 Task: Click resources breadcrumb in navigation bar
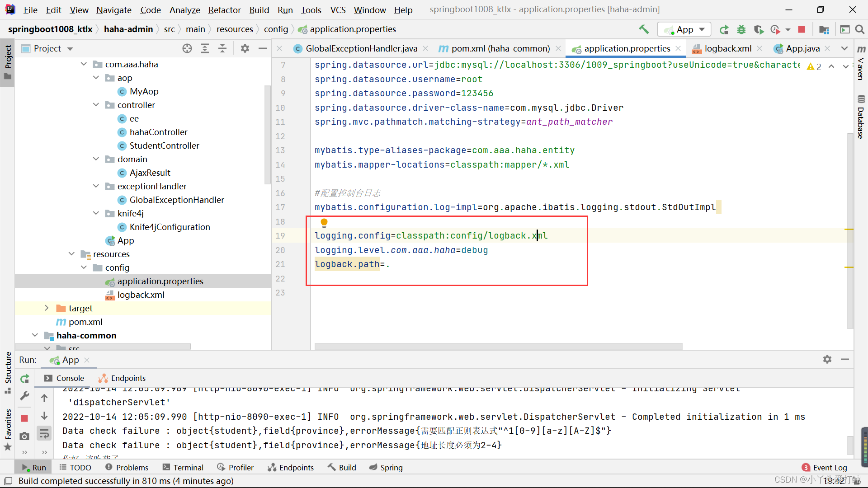(x=235, y=29)
